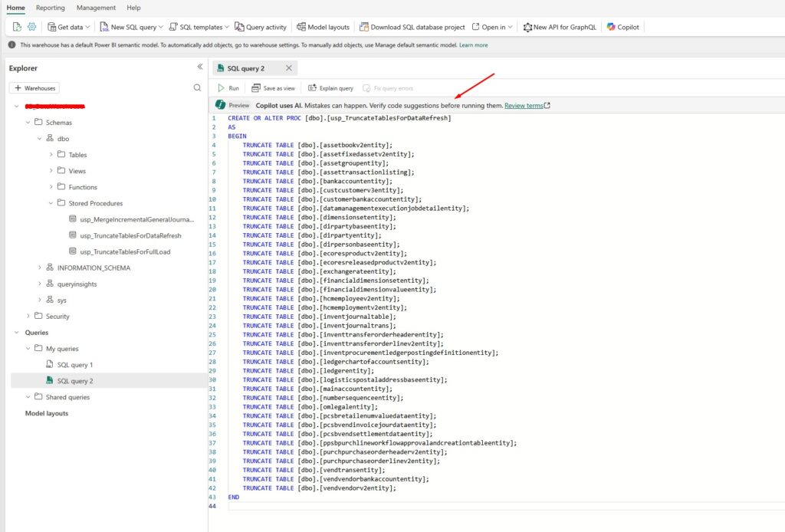Click the New SQL query document icon
This screenshot has width=785, height=532.
[104, 27]
